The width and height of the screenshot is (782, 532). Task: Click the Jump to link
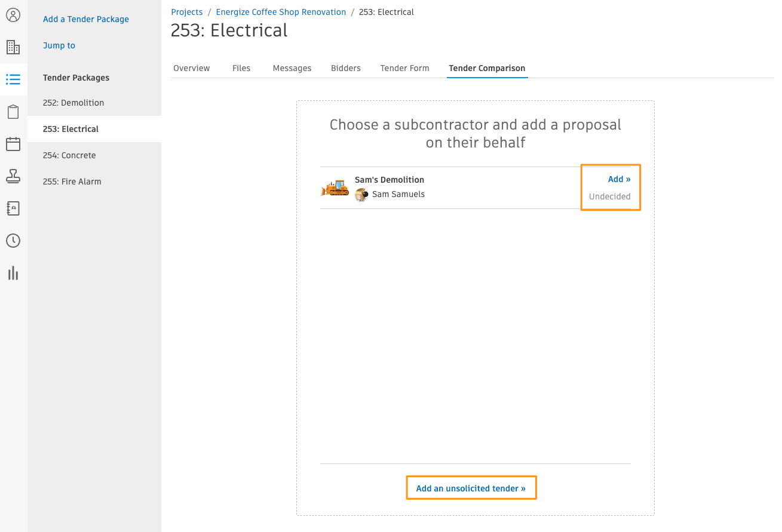click(x=59, y=45)
